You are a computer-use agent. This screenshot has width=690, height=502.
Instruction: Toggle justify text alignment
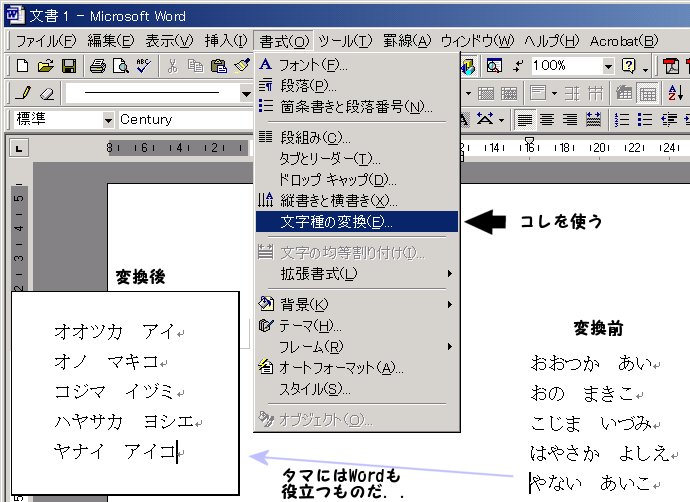525,119
